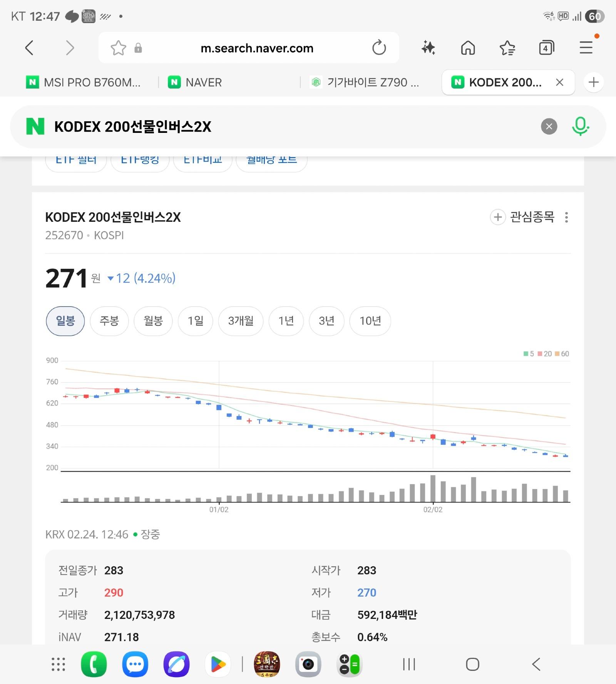Select the 3년 chart range
Image resolution: width=616 pixels, height=684 pixels.
pyautogui.click(x=326, y=321)
